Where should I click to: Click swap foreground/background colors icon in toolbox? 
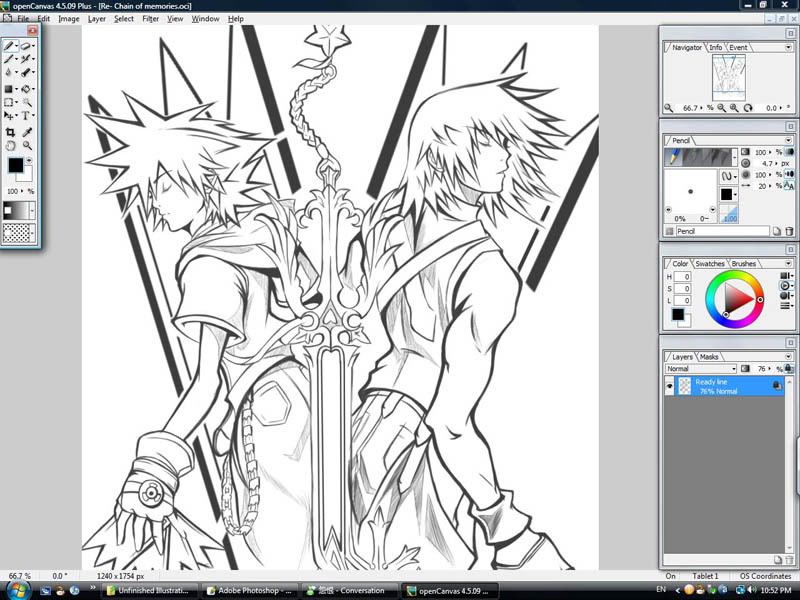(x=29, y=160)
